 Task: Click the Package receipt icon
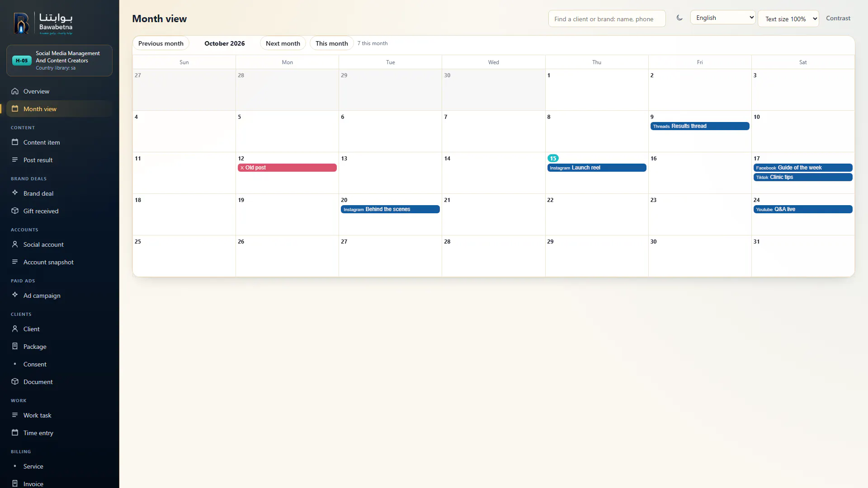pyautogui.click(x=15, y=347)
